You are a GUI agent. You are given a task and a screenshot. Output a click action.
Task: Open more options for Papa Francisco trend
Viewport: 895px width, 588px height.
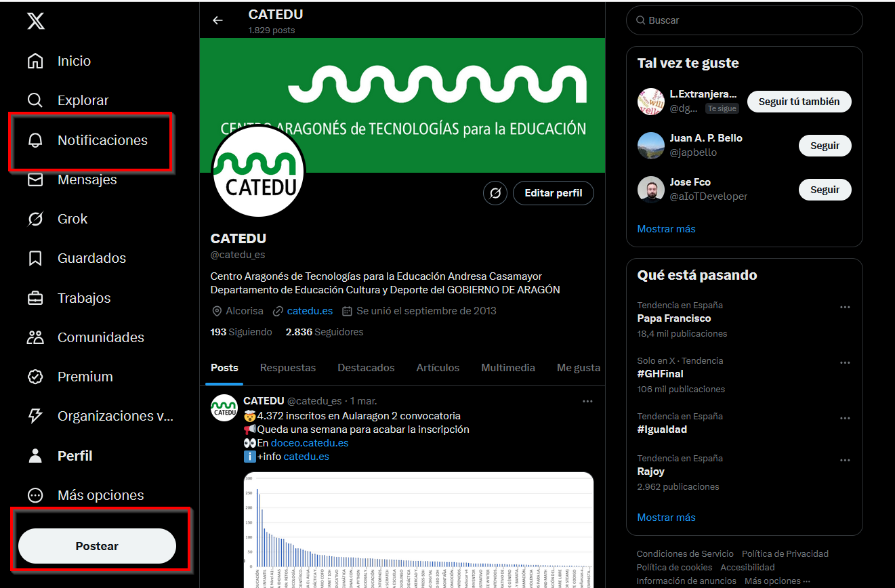845,307
